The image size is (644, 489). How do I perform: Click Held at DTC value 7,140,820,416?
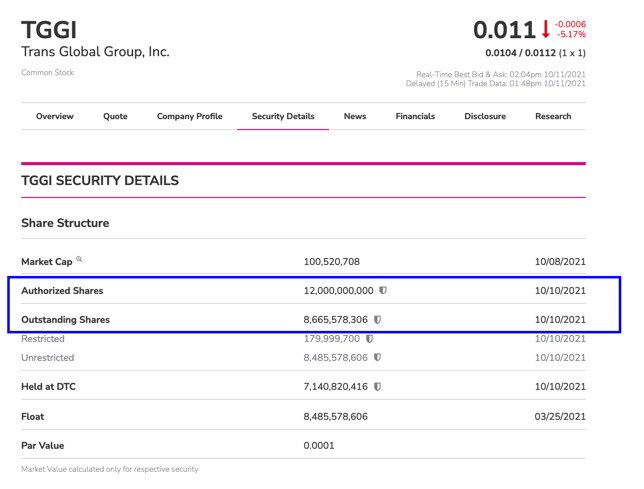(336, 386)
